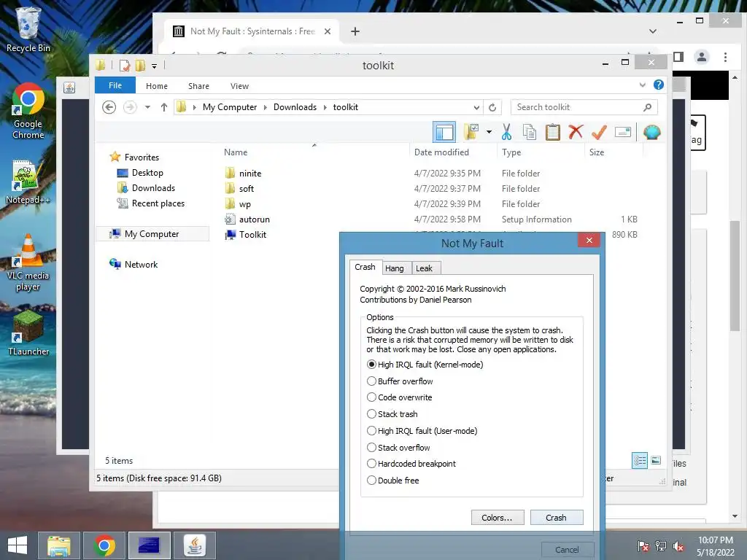Image resolution: width=747 pixels, height=560 pixels.
Task: Click the Back navigation arrow in Explorer
Action: point(109,107)
